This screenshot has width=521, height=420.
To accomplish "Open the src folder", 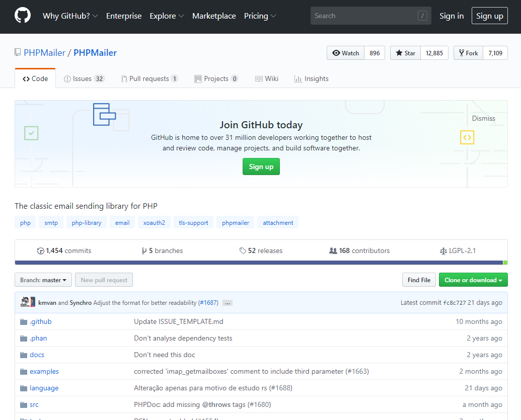I will [34, 404].
